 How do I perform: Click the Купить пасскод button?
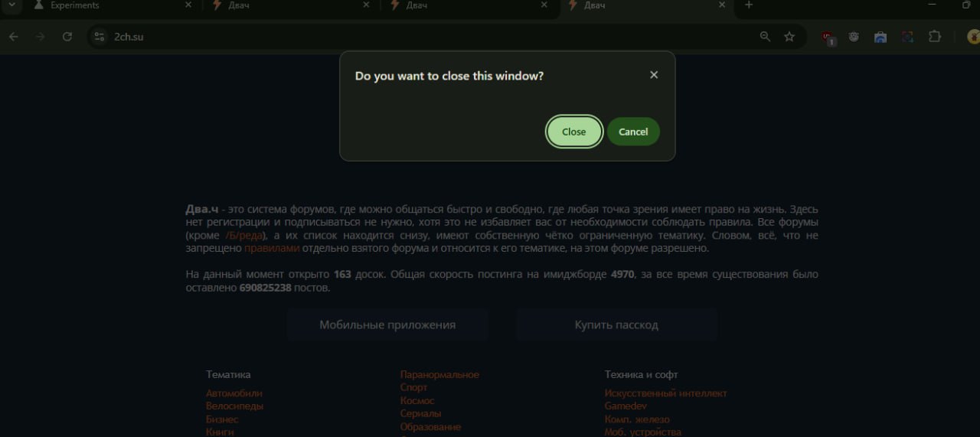coord(616,324)
